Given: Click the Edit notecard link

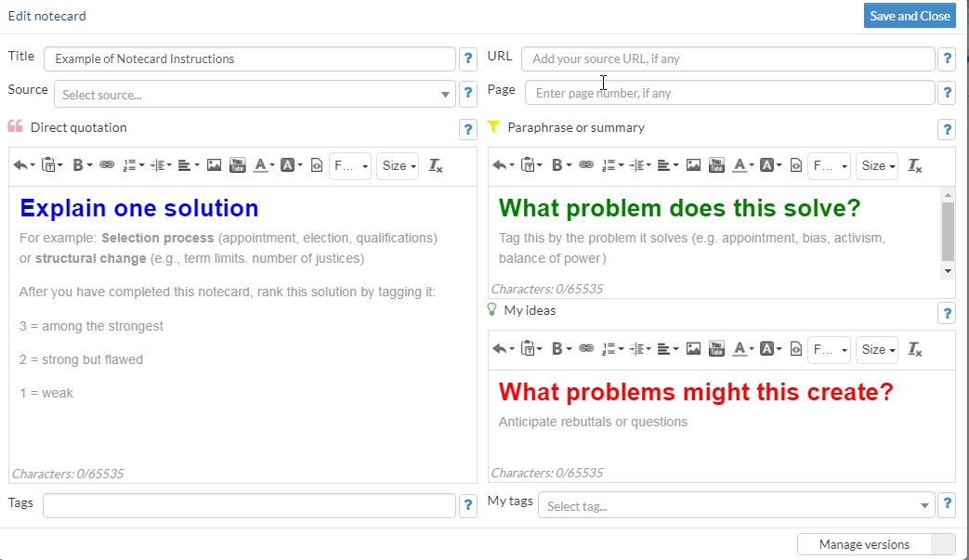Looking at the screenshot, I should [x=46, y=16].
